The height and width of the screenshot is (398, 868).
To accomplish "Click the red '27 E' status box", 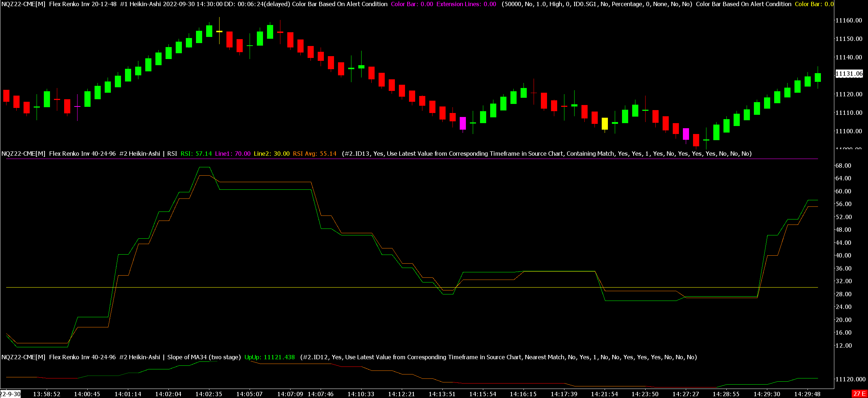I will pos(859,394).
